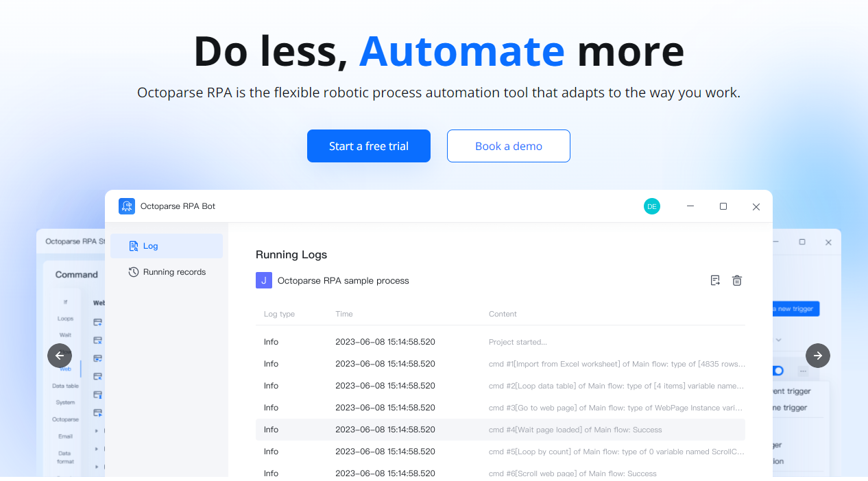Select the Loops command category
868x481 pixels.
65,319
